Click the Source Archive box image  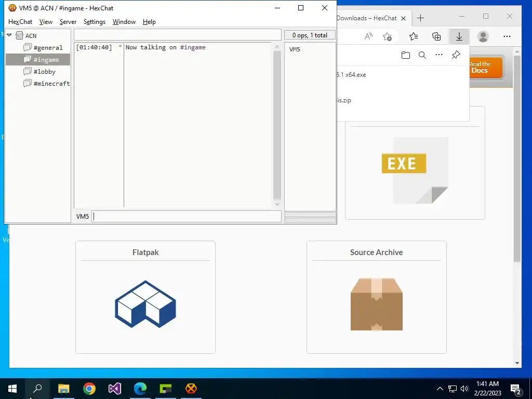pyautogui.click(x=377, y=304)
